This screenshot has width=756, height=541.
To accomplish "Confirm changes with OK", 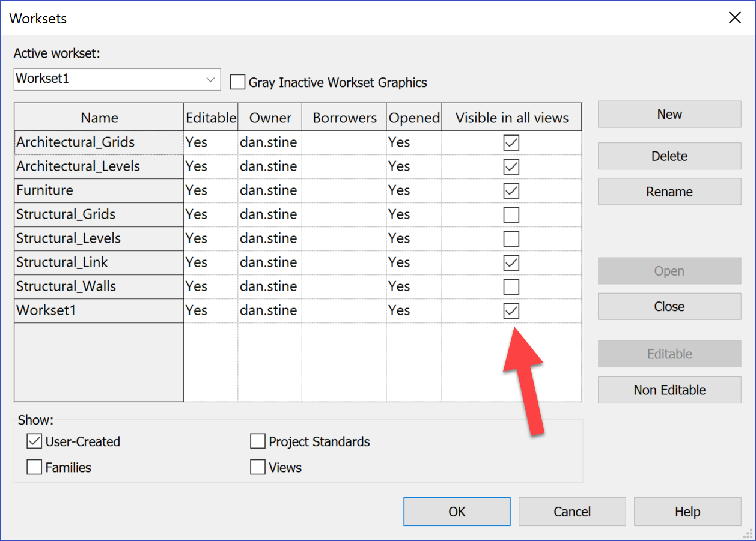I will pos(457,511).
